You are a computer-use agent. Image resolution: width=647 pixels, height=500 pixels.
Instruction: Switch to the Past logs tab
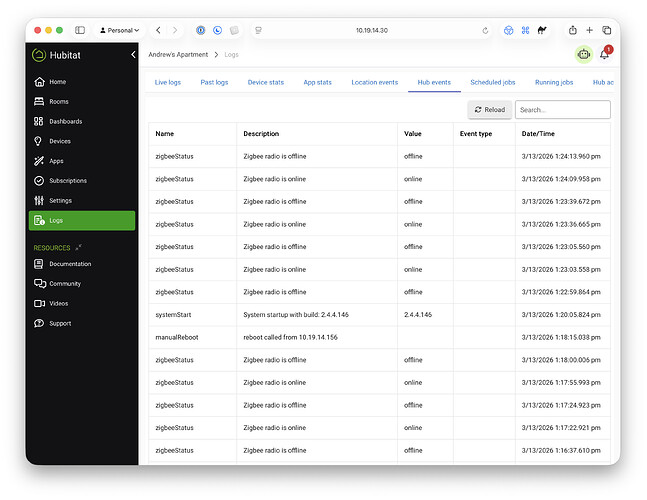[x=214, y=82]
